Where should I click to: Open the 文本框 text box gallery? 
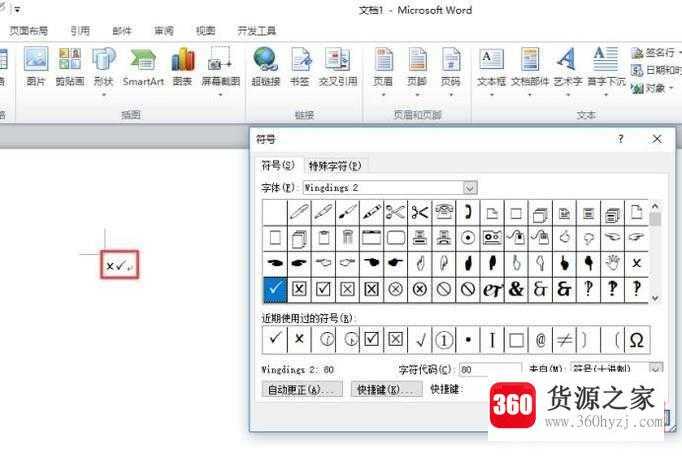click(491, 70)
